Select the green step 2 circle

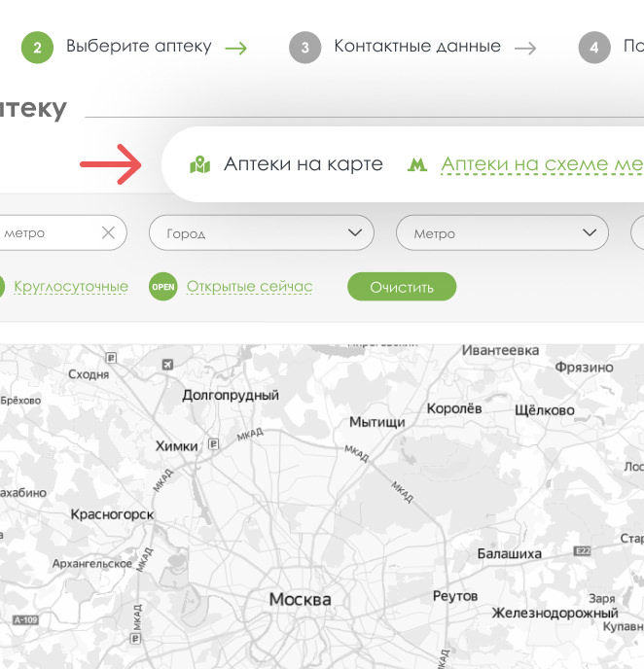pos(37,47)
